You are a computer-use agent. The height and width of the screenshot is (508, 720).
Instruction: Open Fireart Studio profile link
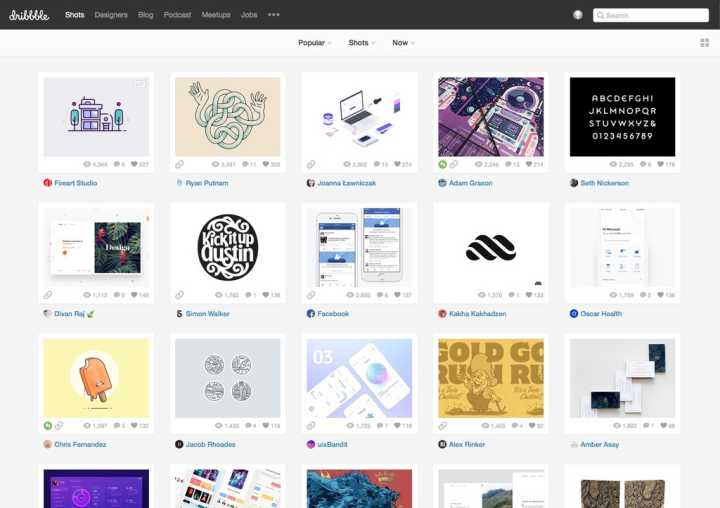tap(75, 183)
